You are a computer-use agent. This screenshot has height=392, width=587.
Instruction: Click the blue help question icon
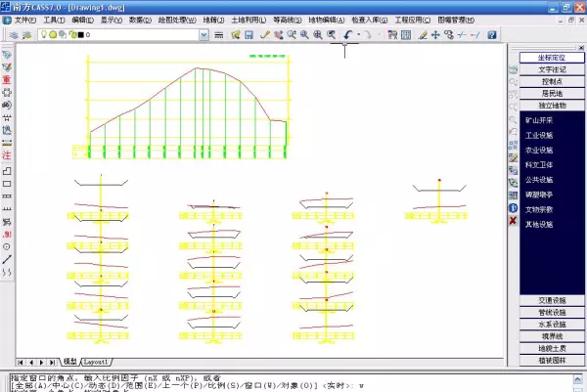[492, 35]
